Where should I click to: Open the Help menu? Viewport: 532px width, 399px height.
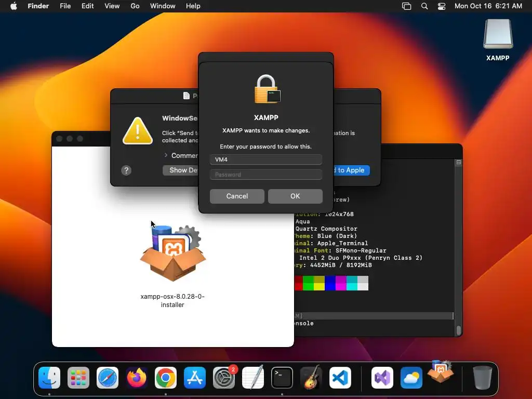[x=193, y=6]
